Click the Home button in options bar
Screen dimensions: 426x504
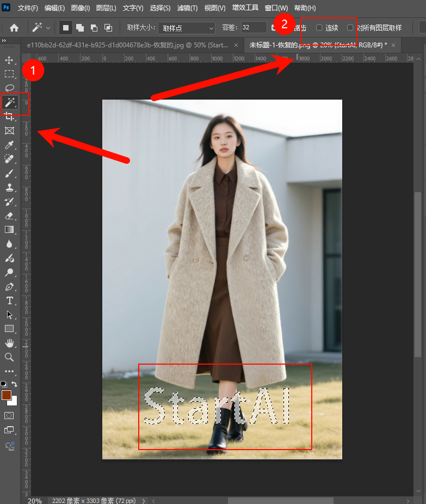(x=14, y=28)
